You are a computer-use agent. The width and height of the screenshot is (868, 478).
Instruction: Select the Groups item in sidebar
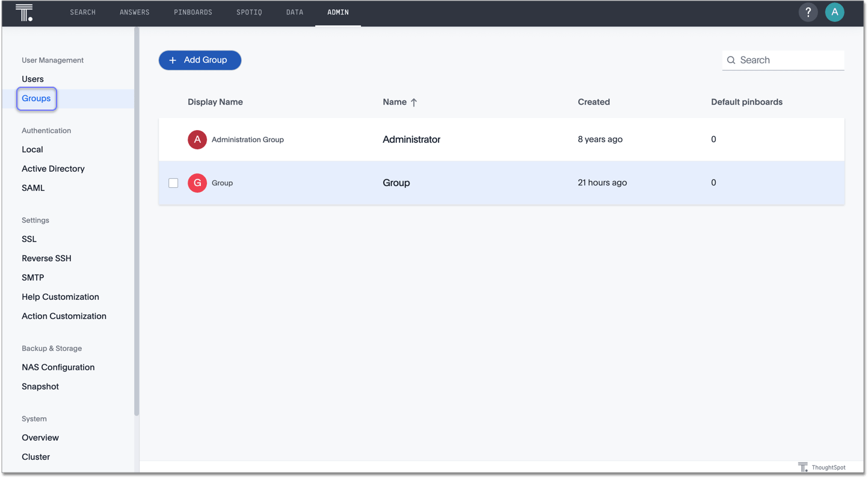pyautogui.click(x=36, y=98)
